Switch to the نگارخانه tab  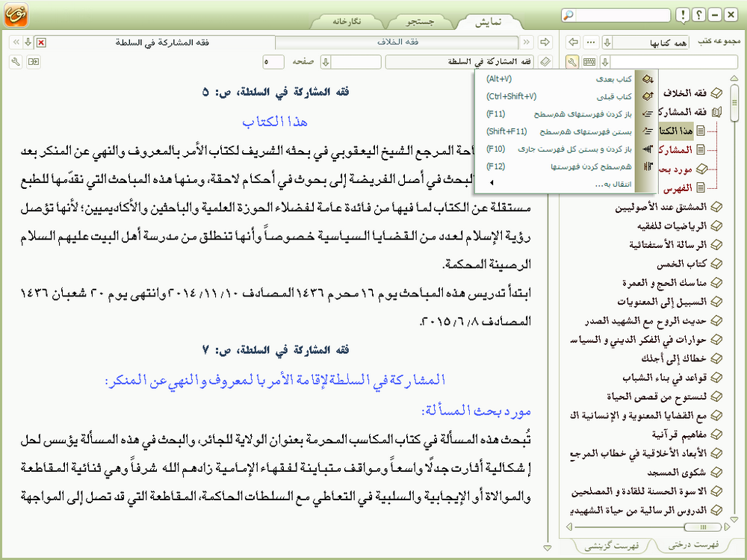pyautogui.click(x=347, y=22)
